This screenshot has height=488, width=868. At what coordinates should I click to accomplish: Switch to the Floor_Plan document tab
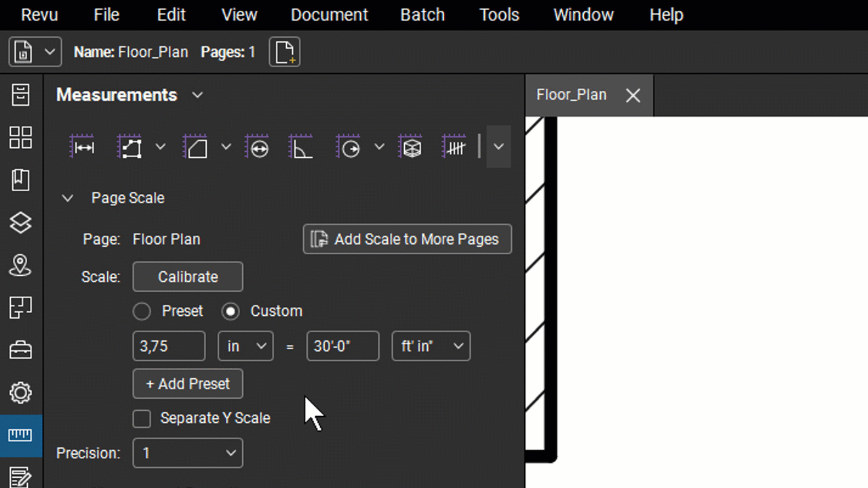(572, 95)
